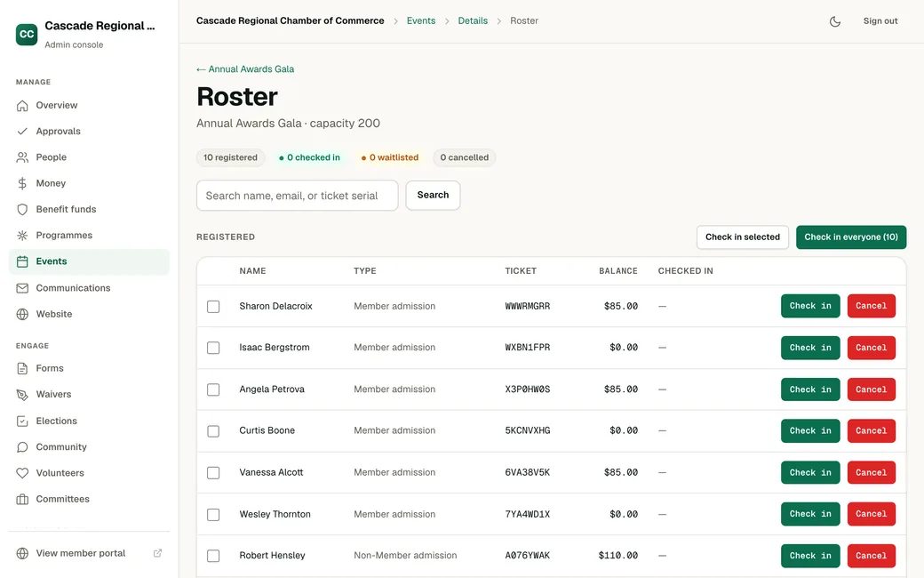Cancel Sharon Delacroix's registration
Viewport: 924px width, 578px height.
(x=872, y=306)
